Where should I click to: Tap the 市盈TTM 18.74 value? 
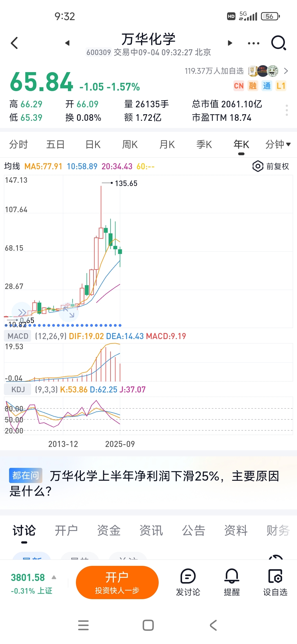point(222,118)
